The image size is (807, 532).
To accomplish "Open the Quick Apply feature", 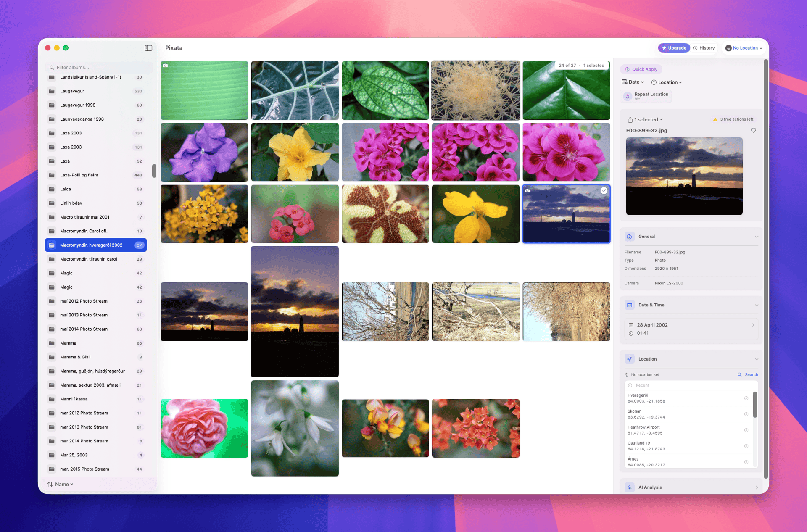I will 641,69.
